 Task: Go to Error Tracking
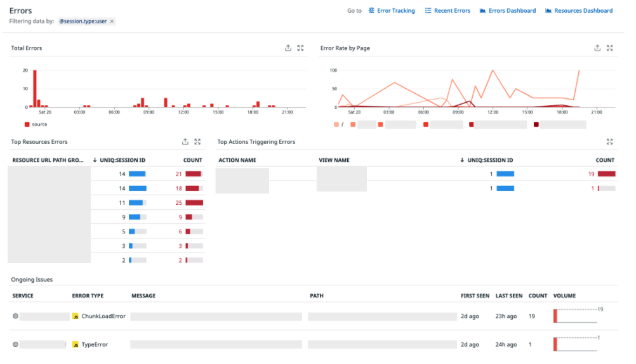pos(392,11)
